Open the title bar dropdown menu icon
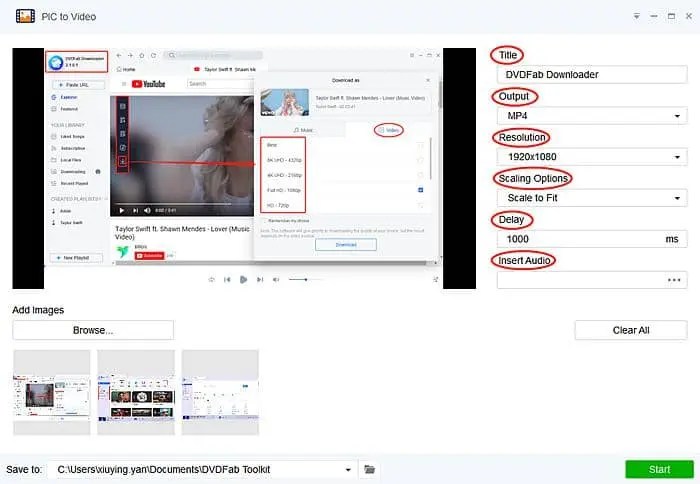The image size is (700, 484). coord(636,16)
